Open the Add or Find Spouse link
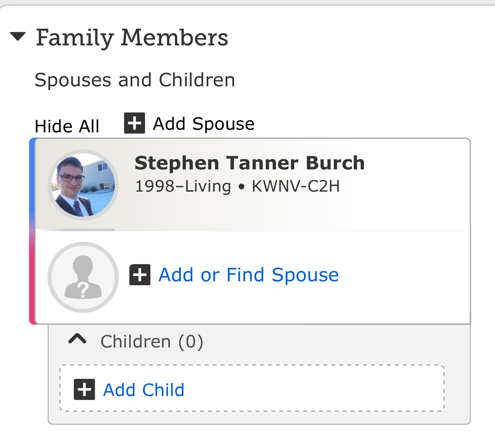The height and width of the screenshot is (448, 495). 248,275
